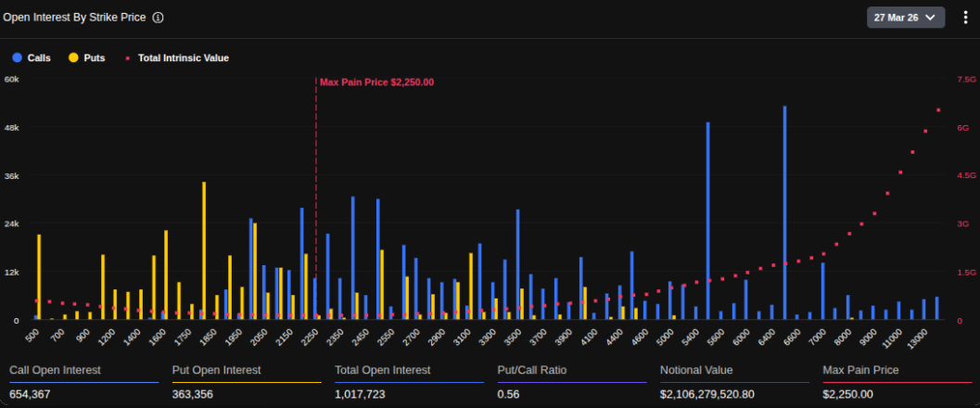980x408 pixels.
Task: Click the Max Pain Price $2,250.00 label
Action: [x=376, y=83]
